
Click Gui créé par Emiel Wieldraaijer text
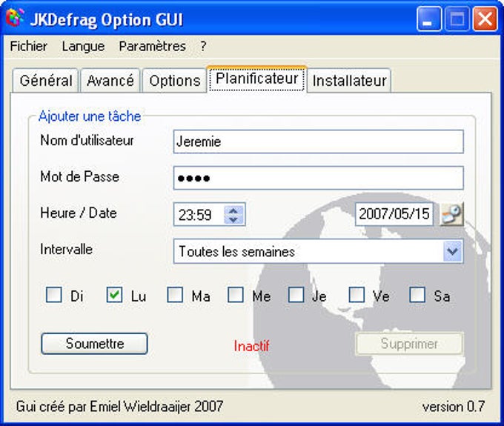119,407
